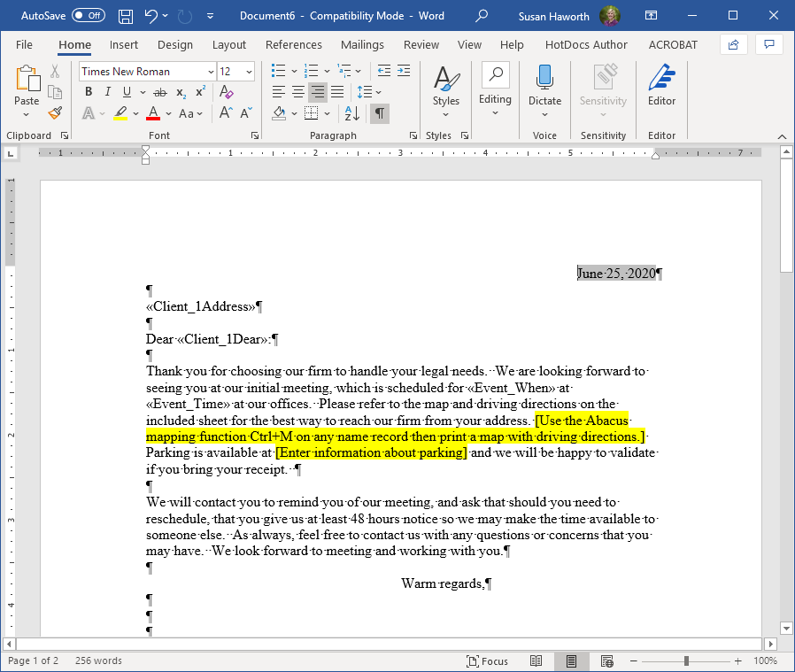Image resolution: width=795 pixels, height=672 pixels.
Task: Toggle bold formatting
Action: [89, 92]
